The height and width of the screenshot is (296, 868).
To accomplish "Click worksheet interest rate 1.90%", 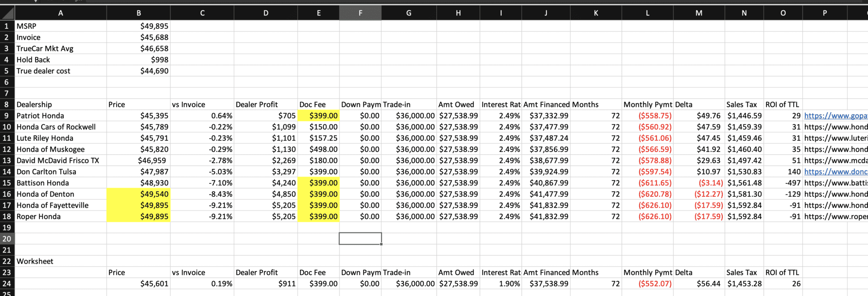I will point(501,284).
